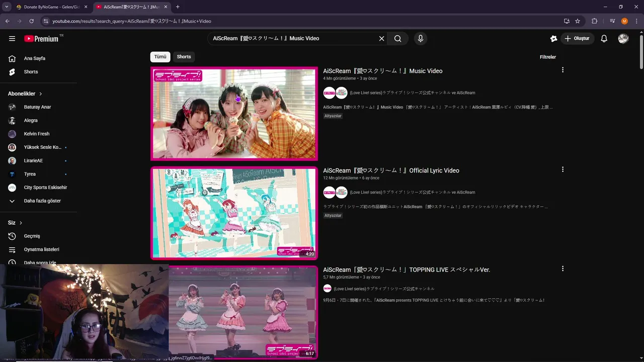Click Altyazılar badge on Music Video result
The width and height of the screenshot is (644, 362).
coord(333,116)
